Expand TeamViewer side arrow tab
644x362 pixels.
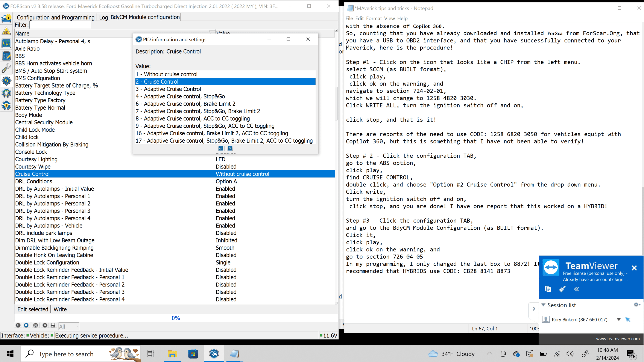pos(534,309)
